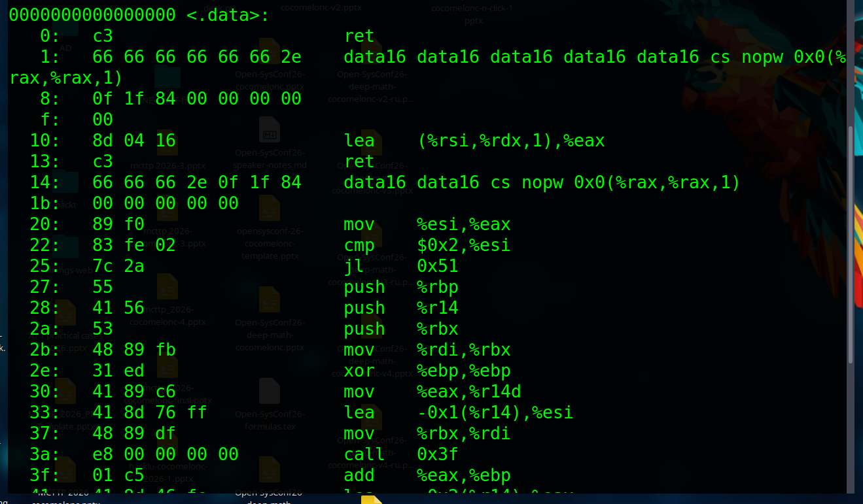
Task: Click 'push %rbp' instruction
Action: pyautogui.click(x=401, y=287)
